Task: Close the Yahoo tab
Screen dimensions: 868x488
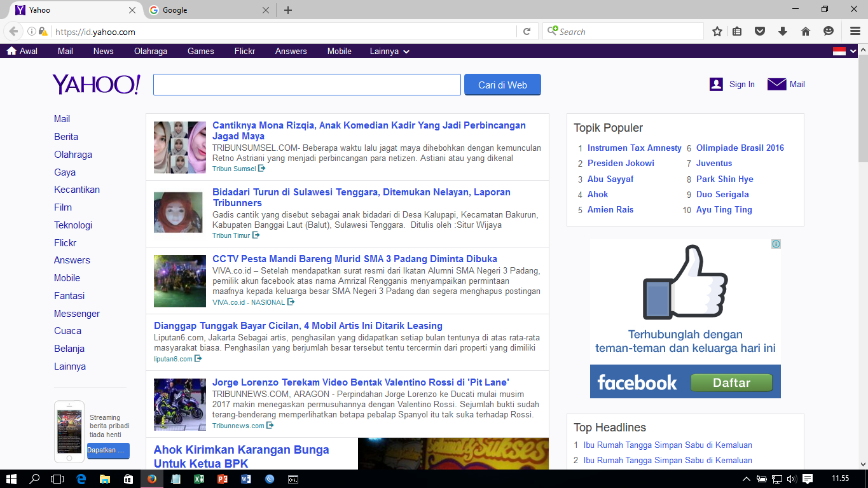Action: point(132,10)
